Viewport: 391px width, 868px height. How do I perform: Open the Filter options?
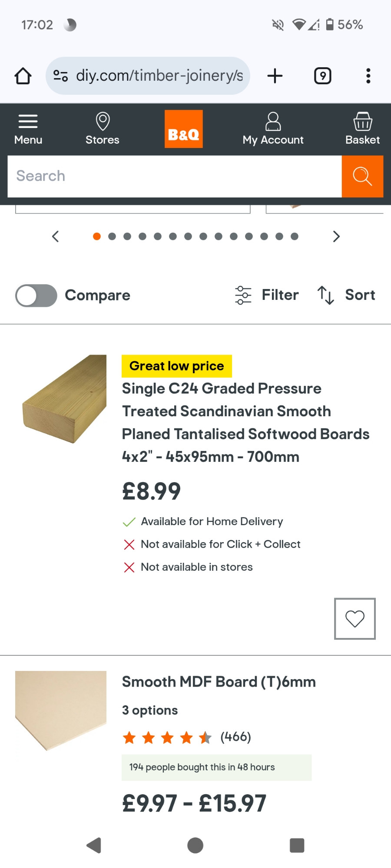coord(267,295)
